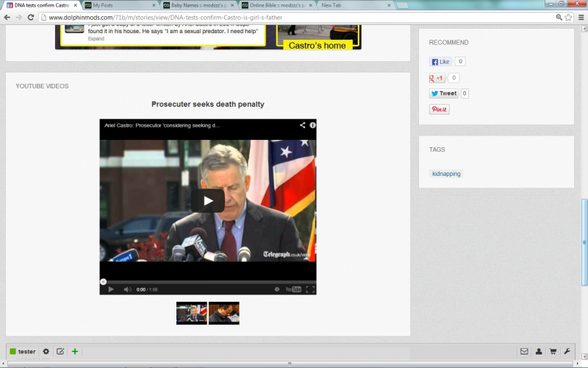This screenshot has width=588, height=368.
Task: Open the mail envelope icon in the bottom toolbar
Action: click(524, 352)
